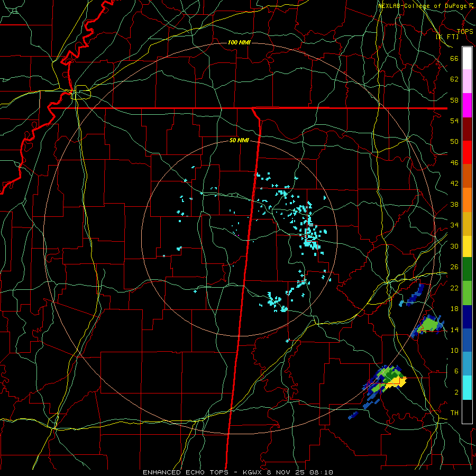Image resolution: width=476 pixels, height=476 pixels.
Task: Click the cyan swatch between 6 and 2
Action: pyautogui.click(x=467, y=388)
